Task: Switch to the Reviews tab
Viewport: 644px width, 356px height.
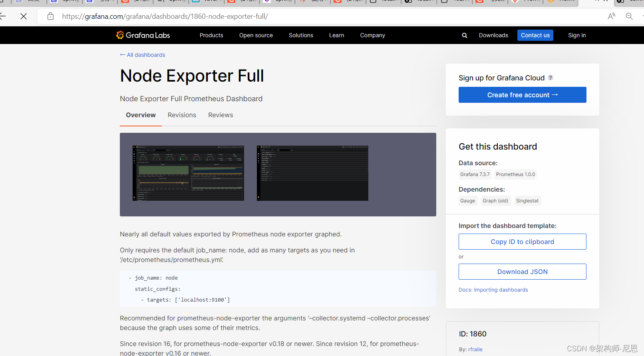Action: click(221, 115)
